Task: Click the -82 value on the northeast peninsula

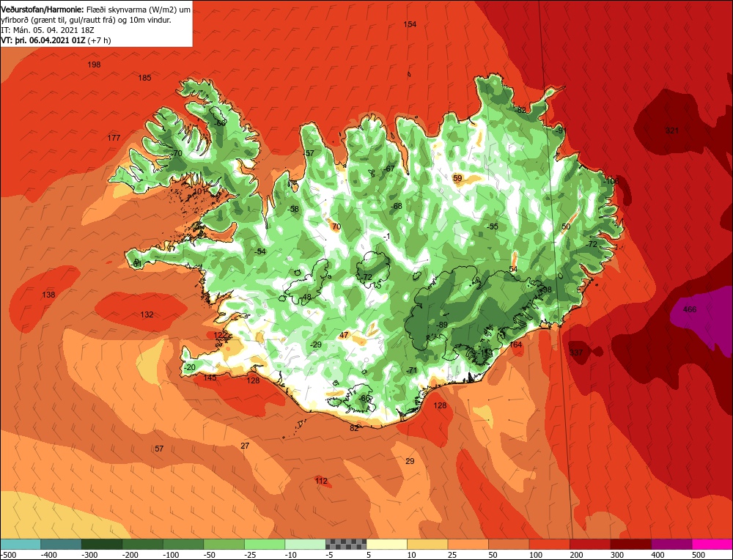Action: click(x=520, y=111)
